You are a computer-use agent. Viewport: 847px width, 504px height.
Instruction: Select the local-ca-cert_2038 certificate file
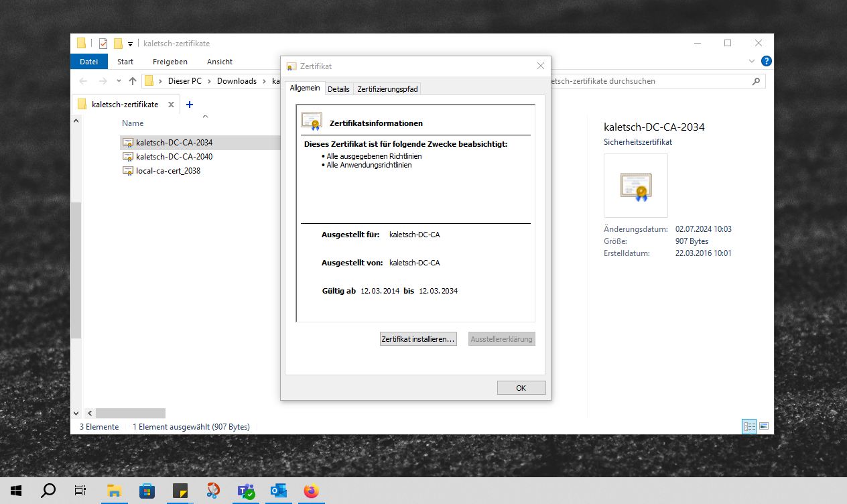click(168, 171)
